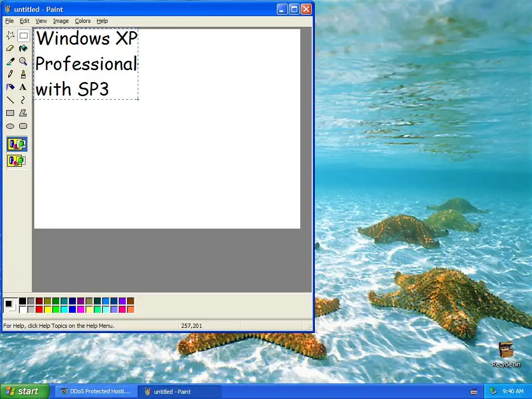Pick the magenta palette swatch
The image size is (532, 399).
[81, 309]
